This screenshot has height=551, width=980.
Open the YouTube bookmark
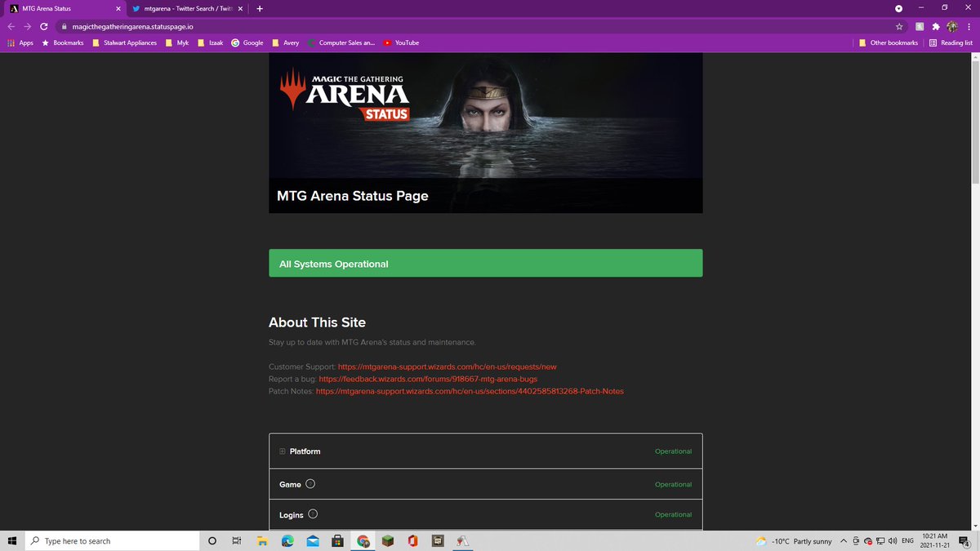tap(401, 42)
